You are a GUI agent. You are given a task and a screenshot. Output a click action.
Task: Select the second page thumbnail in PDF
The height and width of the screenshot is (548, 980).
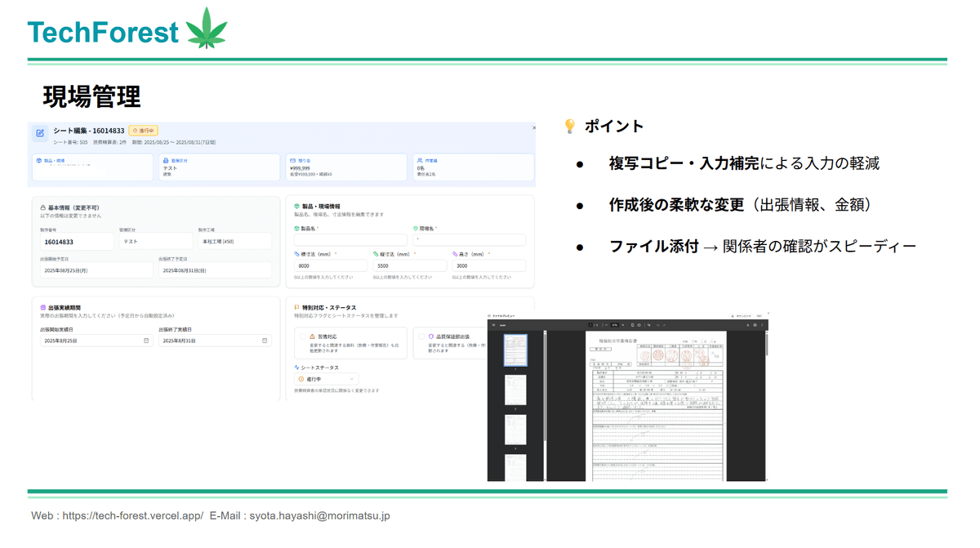(515, 390)
